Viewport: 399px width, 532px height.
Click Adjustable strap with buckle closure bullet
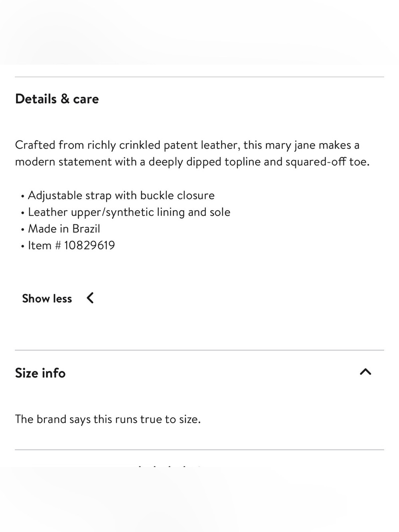coord(121,196)
